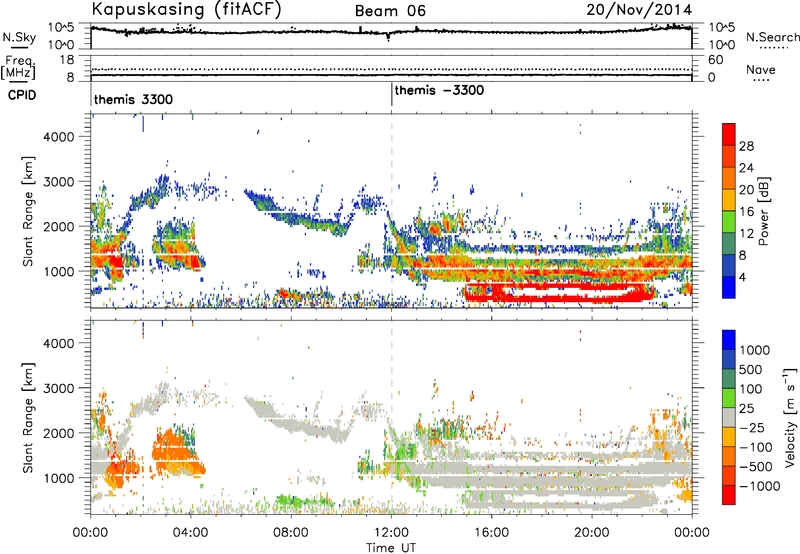Click the 'Velocity [m s-1]' colorbar title

[789, 417]
